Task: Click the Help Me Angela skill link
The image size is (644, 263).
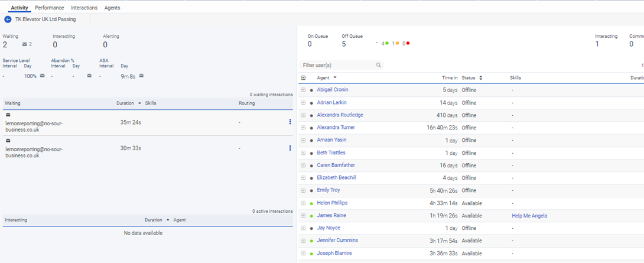Action: (529, 216)
